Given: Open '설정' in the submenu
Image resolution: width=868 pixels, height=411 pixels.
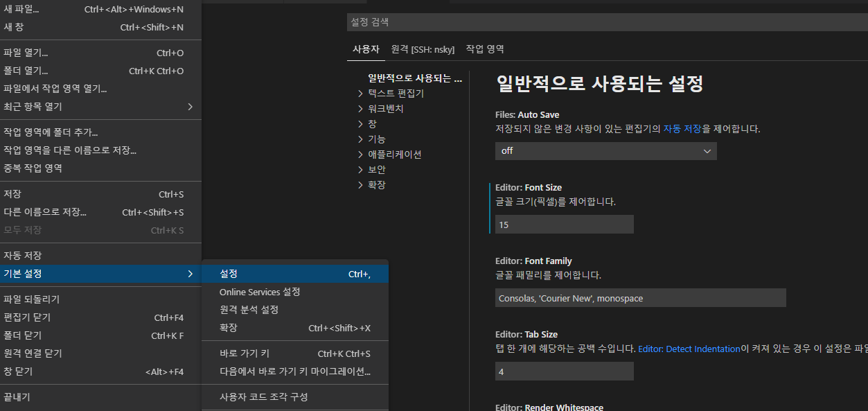Looking at the screenshot, I should (x=295, y=274).
